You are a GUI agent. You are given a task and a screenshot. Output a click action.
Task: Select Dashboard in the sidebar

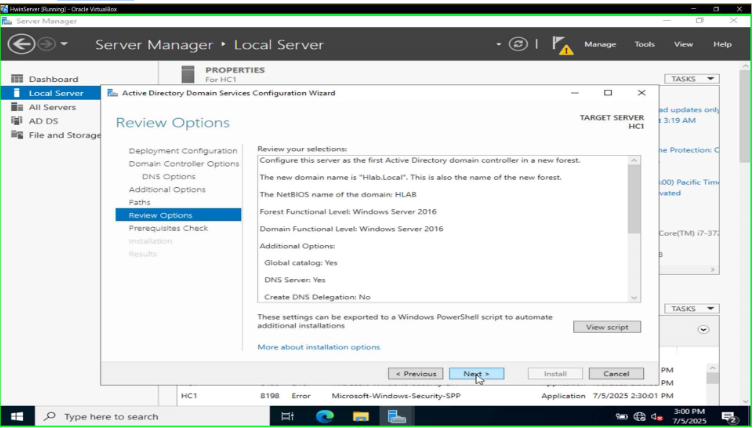pos(53,79)
